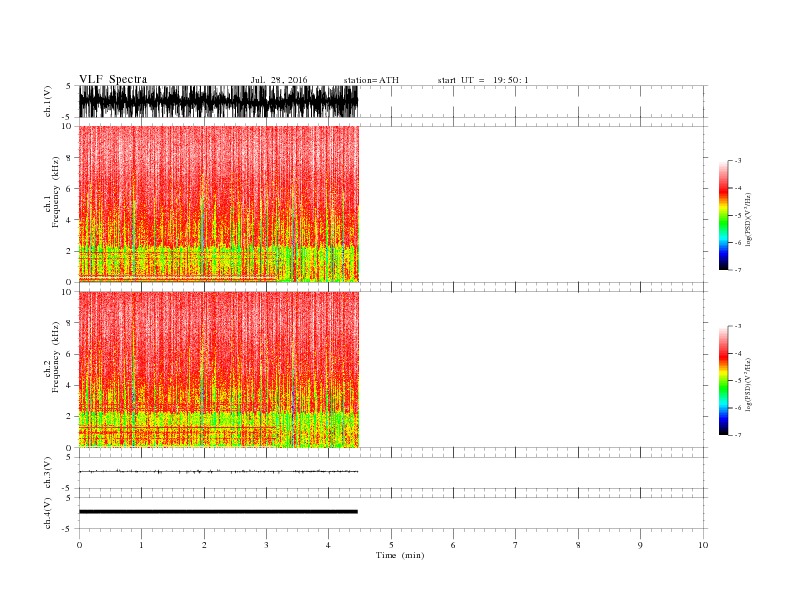Select the ch.4(V) axis label
Screen dimensions: 792x612
[48, 513]
